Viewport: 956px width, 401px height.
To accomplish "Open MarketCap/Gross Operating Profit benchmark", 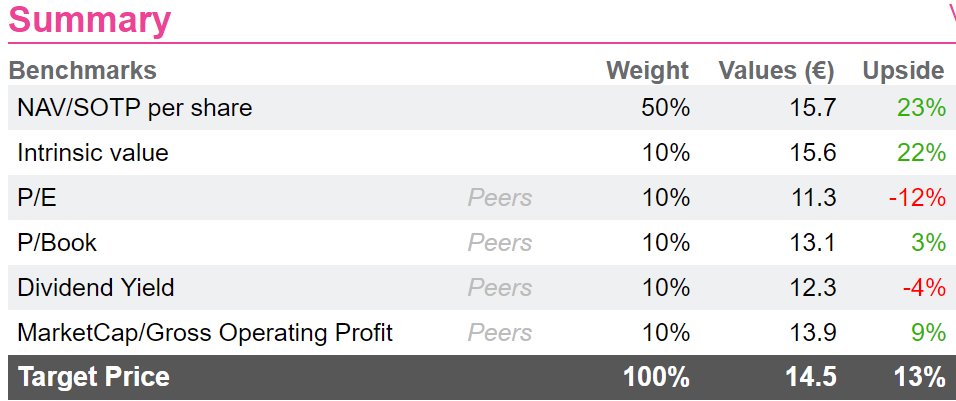I will point(205,333).
